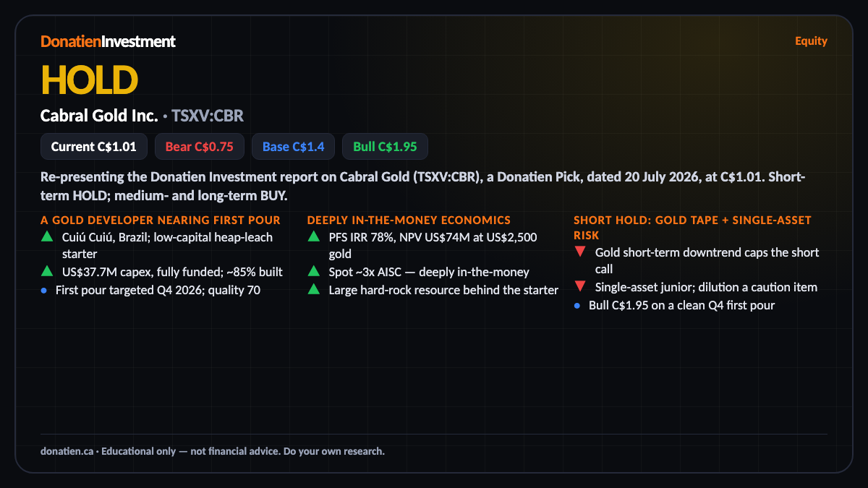868x488 pixels.
Task: Click green triangle next to US$37.7M capex
Action: (46, 271)
